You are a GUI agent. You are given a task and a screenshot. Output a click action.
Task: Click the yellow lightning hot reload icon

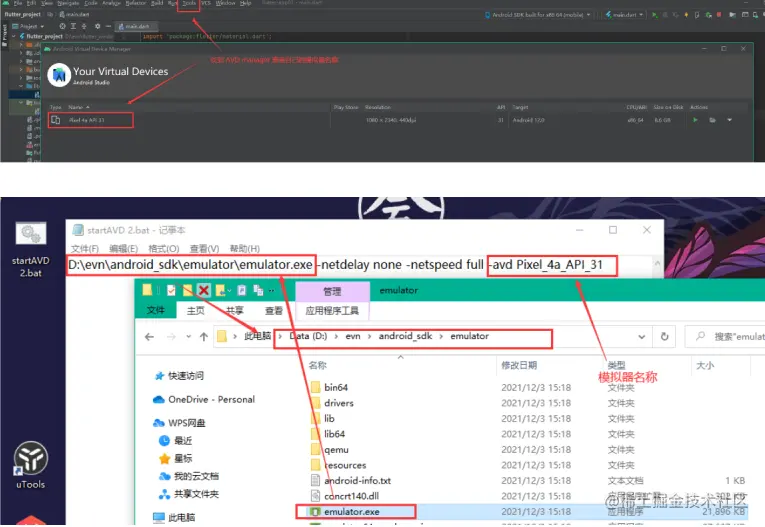(686, 15)
